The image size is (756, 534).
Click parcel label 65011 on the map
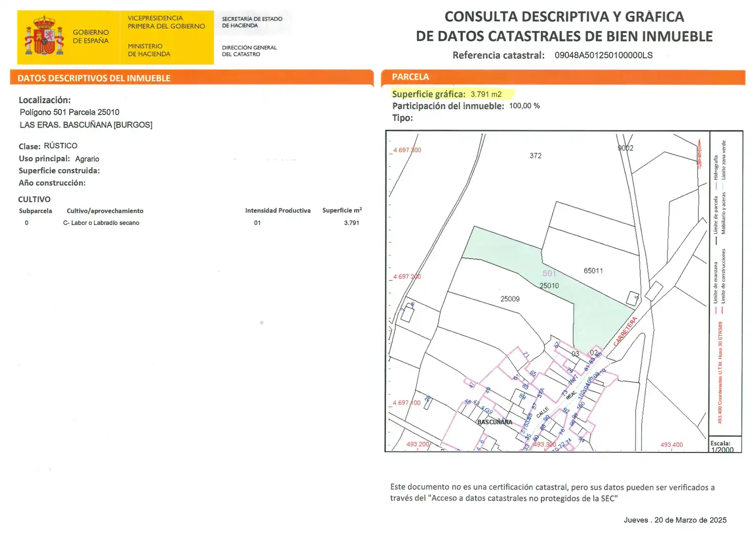[593, 270]
